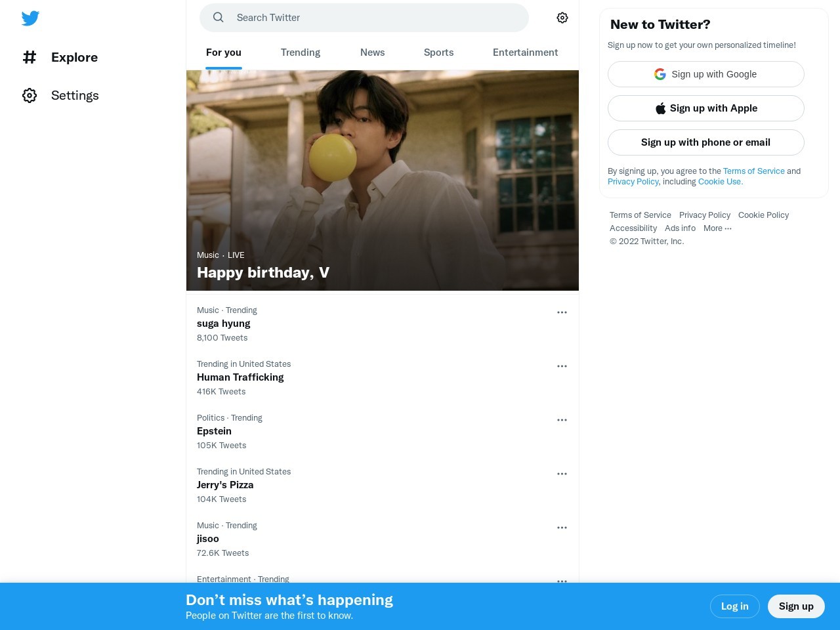Open the footer Terms of Service link
Screen dimensions: 840x630
point(640,215)
